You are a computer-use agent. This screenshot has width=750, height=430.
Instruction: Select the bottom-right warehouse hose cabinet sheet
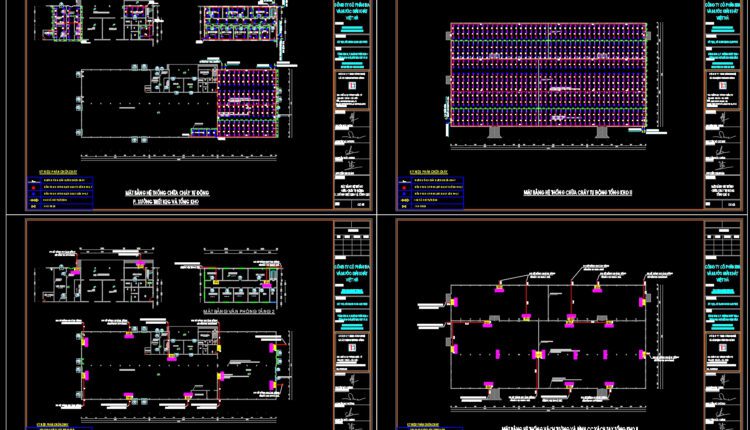(570, 324)
